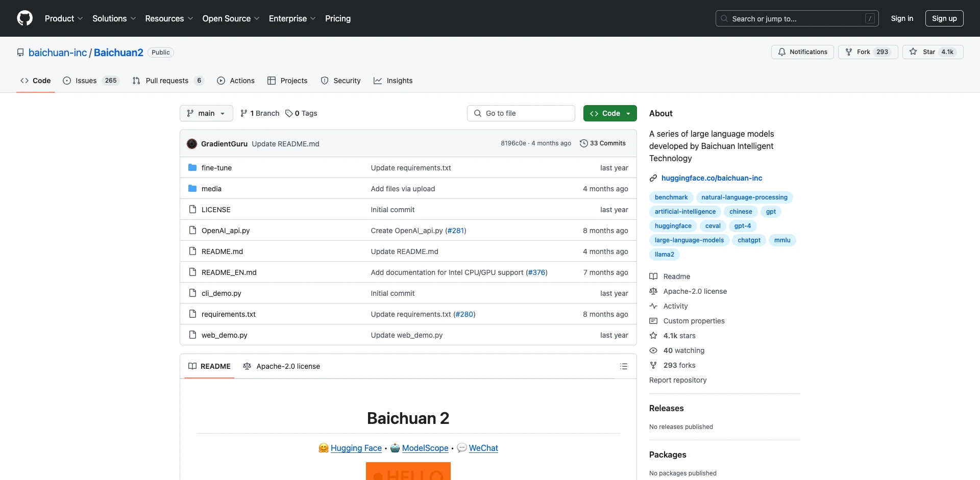Click the Search or jump to field
The height and width of the screenshot is (480, 980).
[x=797, y=18]
